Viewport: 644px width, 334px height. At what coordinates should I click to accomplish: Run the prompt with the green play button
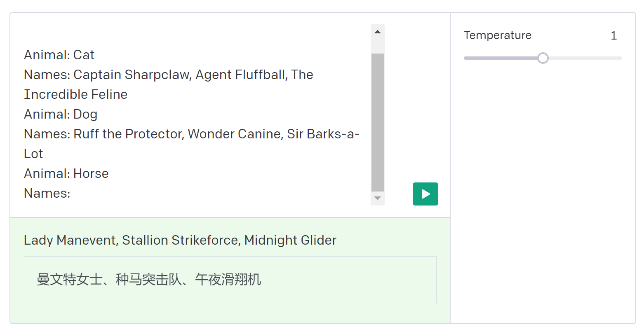pos(425,194)
